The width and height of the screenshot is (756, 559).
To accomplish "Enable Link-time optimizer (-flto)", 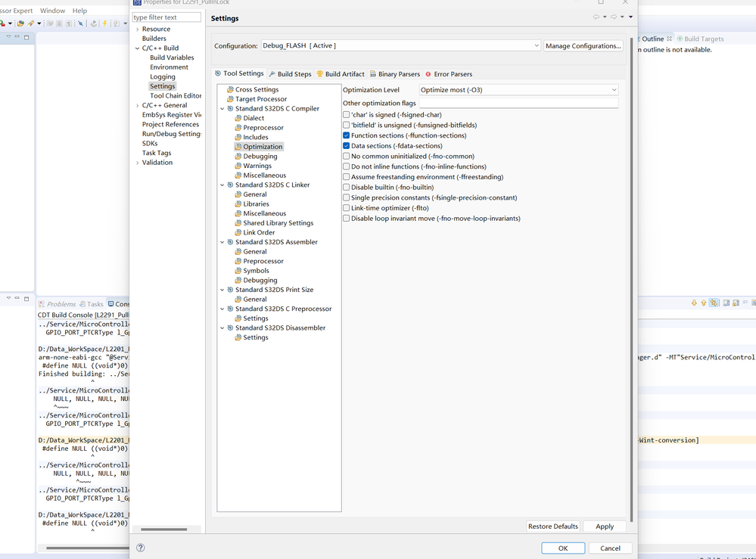I will (346, 208).
